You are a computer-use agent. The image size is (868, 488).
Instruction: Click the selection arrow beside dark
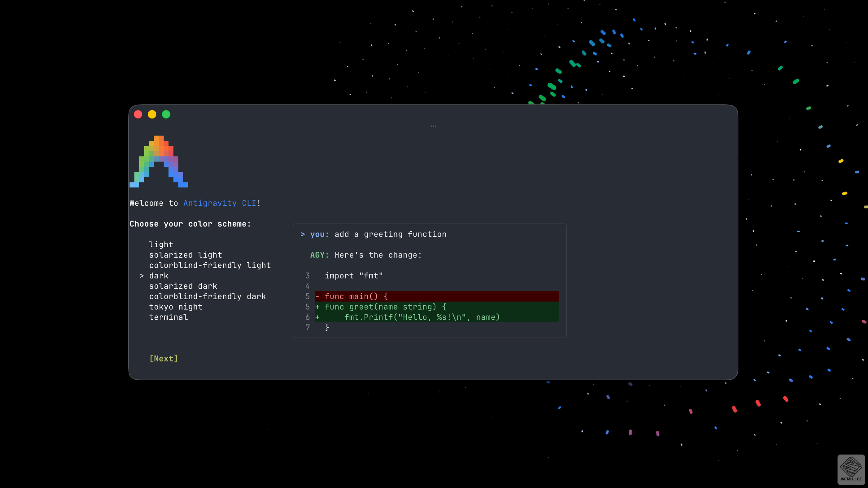[142, 276]
